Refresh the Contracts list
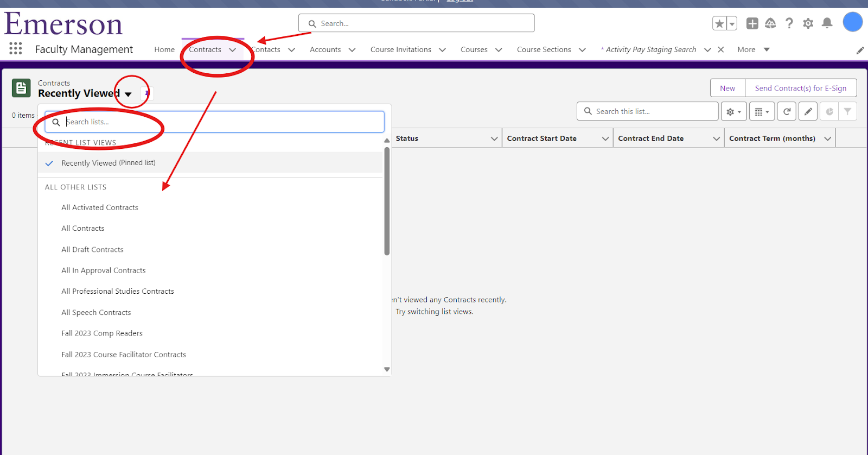The image size is (868, 455). point(787,111)
